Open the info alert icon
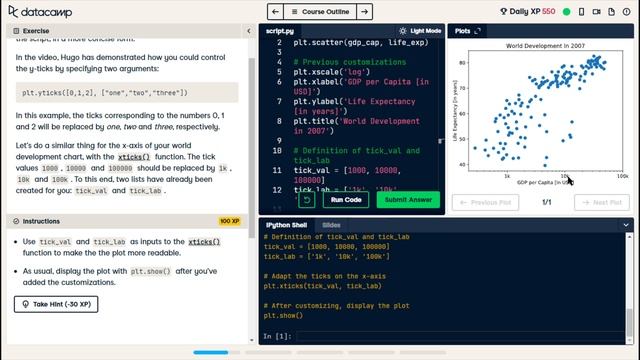Screen dimensions: 640x360 [627, 12]
